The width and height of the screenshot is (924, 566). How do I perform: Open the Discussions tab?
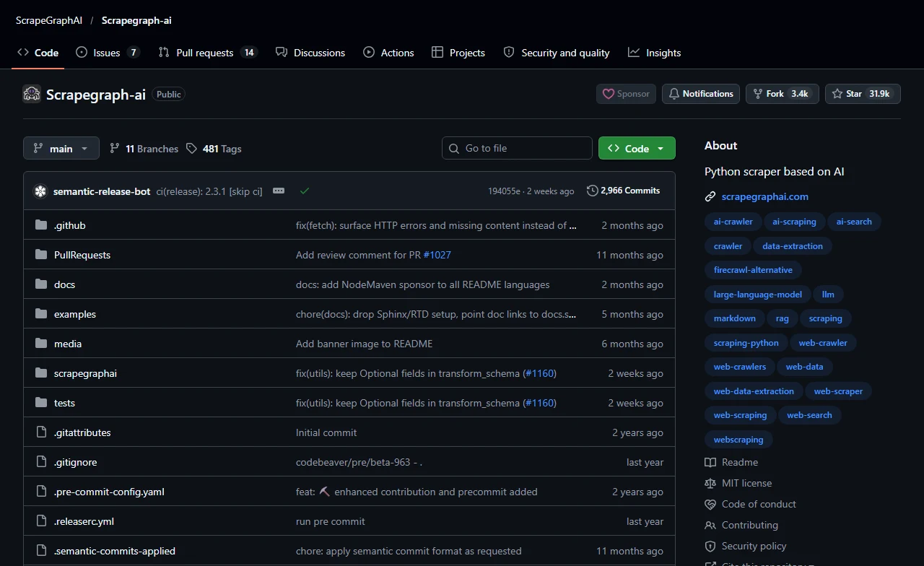[x=310, y=53]
